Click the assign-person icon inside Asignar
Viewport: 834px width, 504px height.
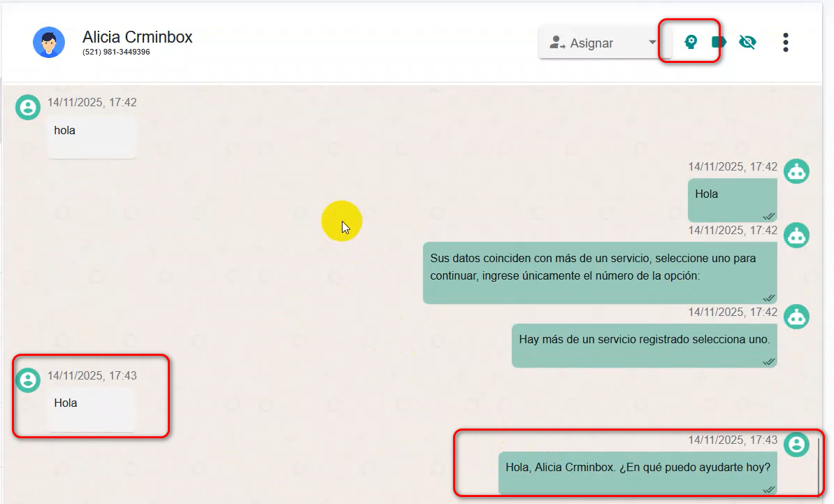[557, 43]
